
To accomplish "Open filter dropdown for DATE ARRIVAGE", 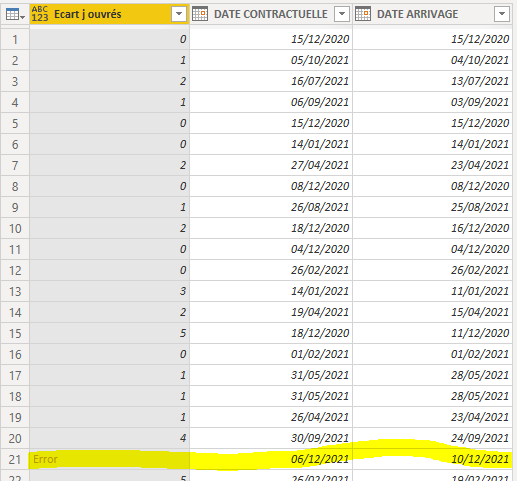I will click(x=502, y=14).
